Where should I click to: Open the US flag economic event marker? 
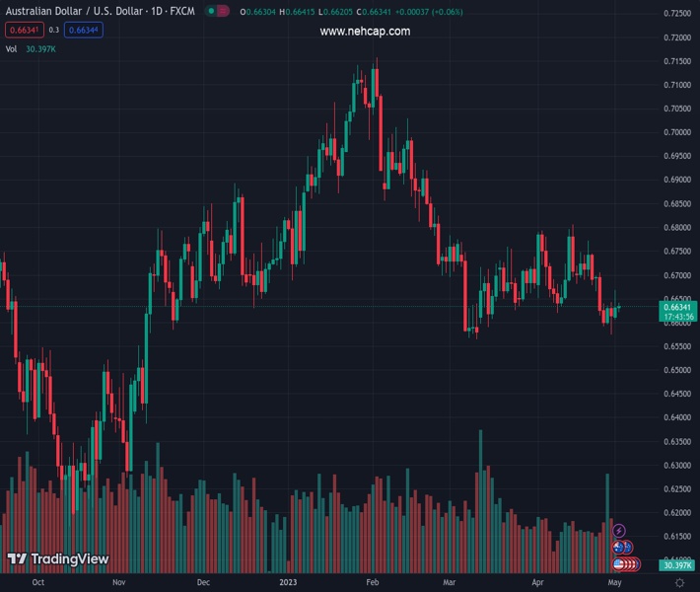tap(618, 564)
